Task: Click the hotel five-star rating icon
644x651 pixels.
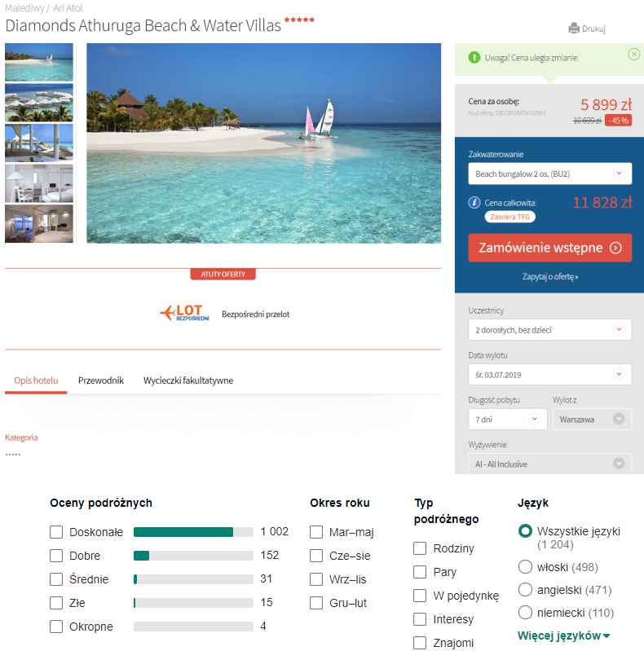Action: point(299,20)
